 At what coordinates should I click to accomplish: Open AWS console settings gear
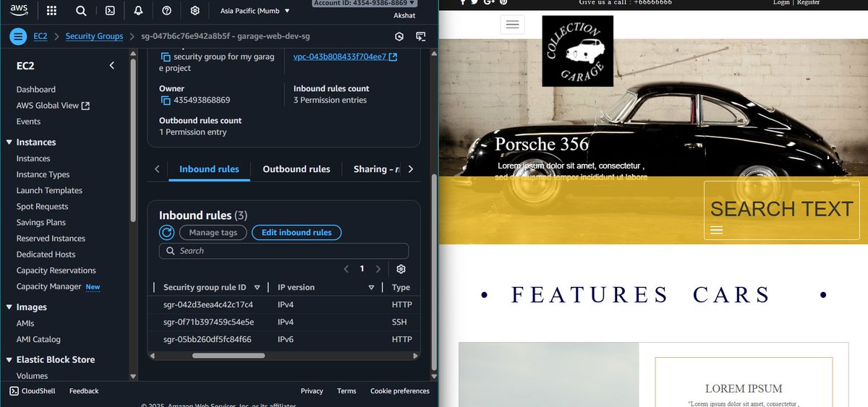pos(195,11)
